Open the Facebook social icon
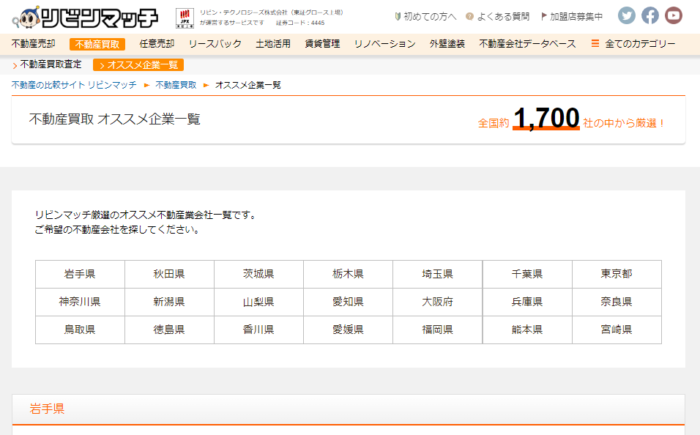Screen dimensions: 700x435 point(650,16)
